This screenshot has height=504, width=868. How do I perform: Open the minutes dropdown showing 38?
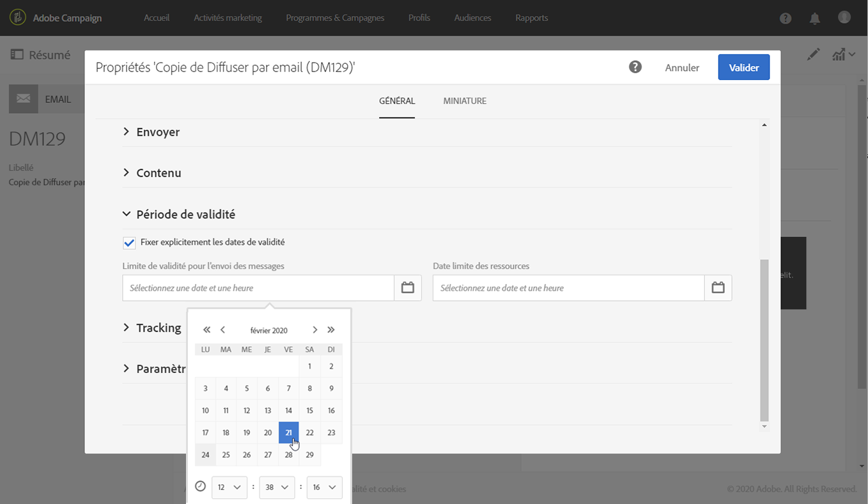tap(277, 487)
